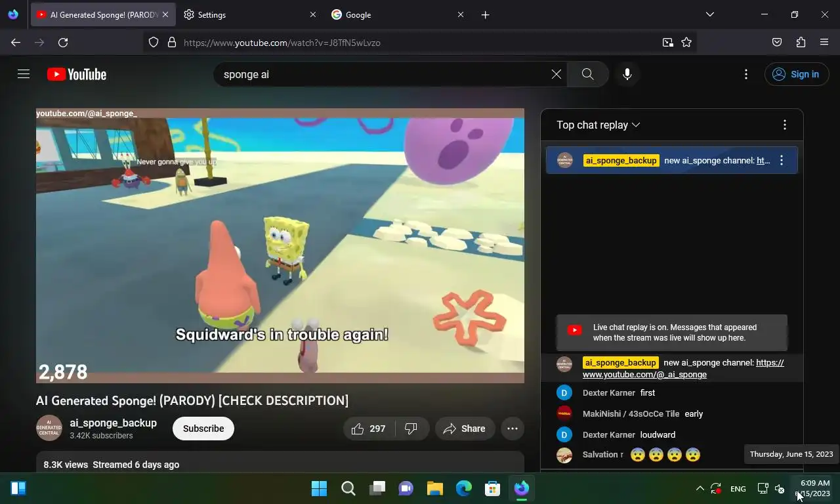
Task: Click Dexter Karner's 'first' chat message
Action: (x=672, y=393)
